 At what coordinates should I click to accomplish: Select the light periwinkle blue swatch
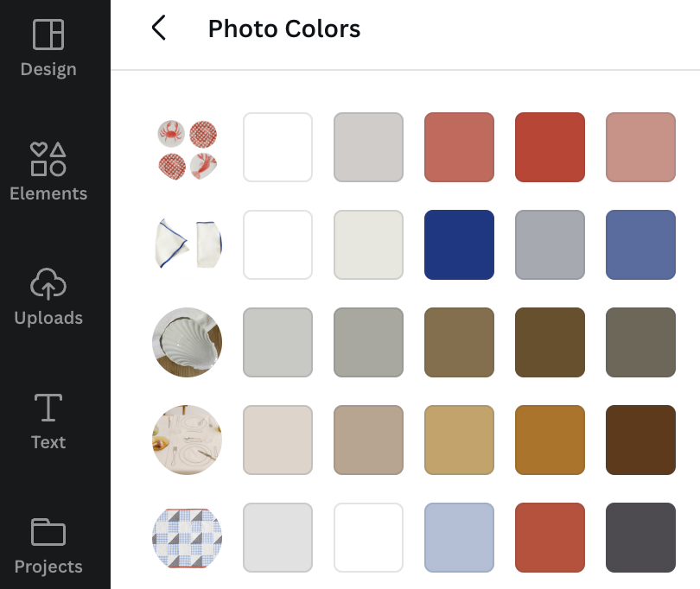[460, 538]
